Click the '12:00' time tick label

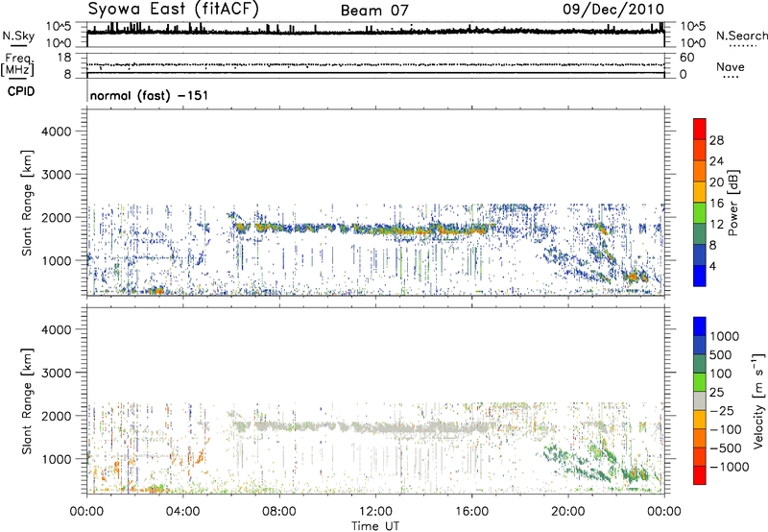click(375, 512)
